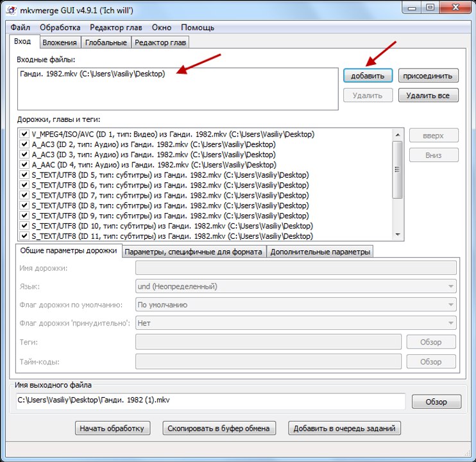Click the mkvmerge GUI title bar icon

tap(12, 11)
